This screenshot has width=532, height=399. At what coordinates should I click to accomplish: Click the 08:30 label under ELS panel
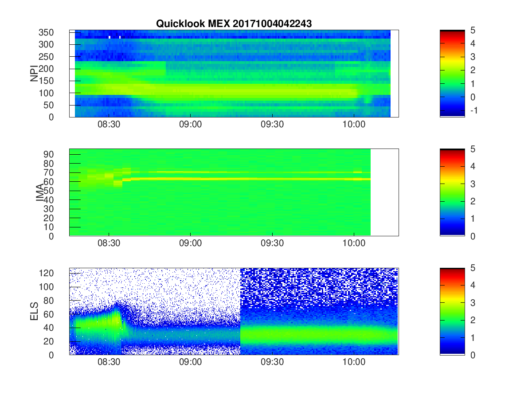tap(109, 362)
